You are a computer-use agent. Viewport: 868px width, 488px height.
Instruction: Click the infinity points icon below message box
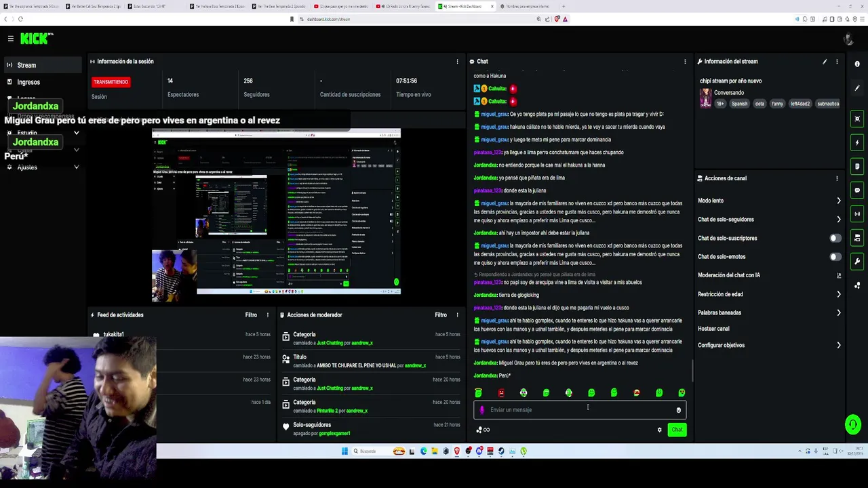point(483,430)
